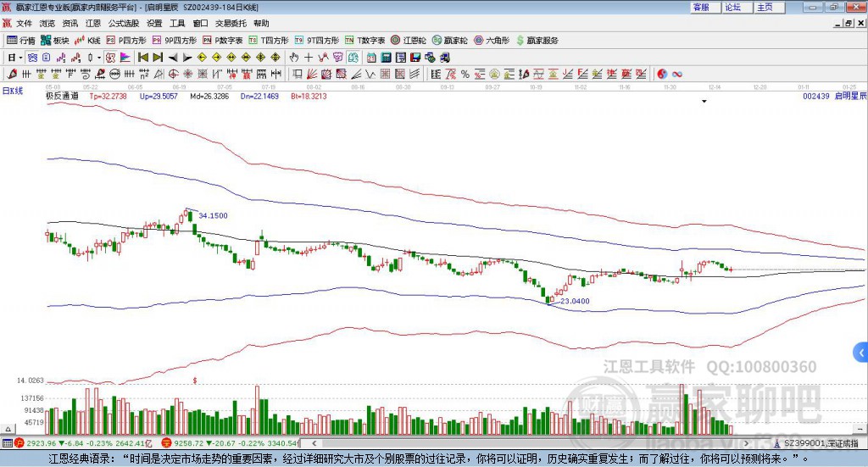Click the 34.1500 high price label

click(213, 216)
